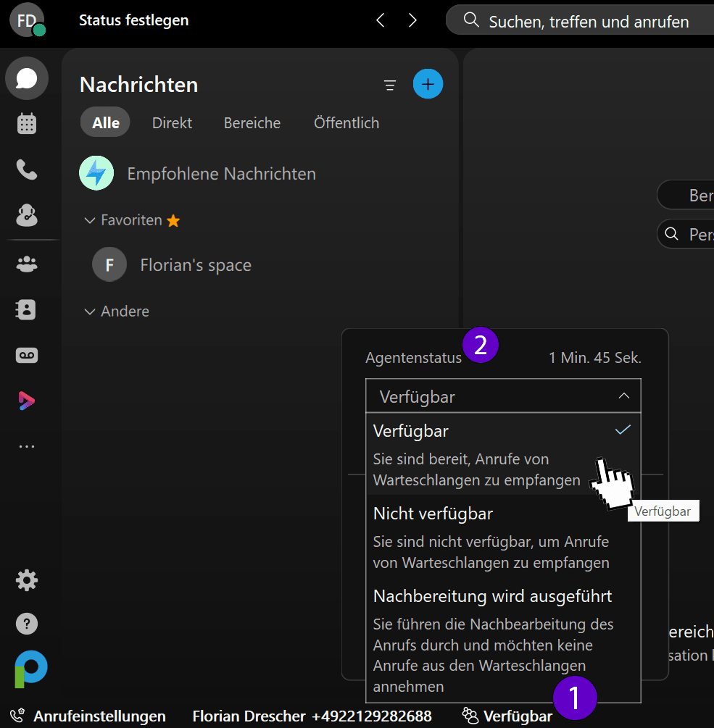Click the blue plus button

(428, 84)
